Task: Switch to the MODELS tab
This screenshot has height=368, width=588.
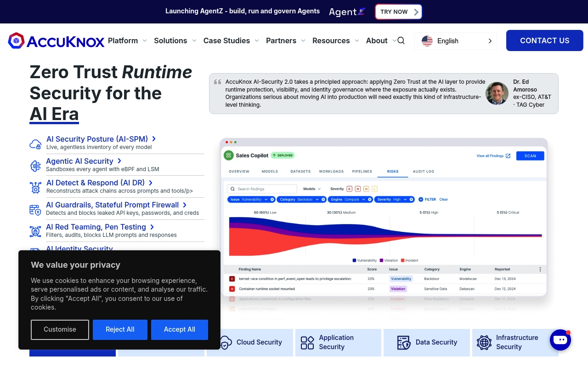Action: coord(270,172)
